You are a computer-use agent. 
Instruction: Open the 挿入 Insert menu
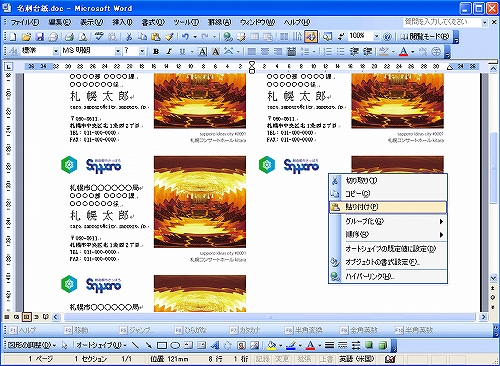[x=122, y=22]
